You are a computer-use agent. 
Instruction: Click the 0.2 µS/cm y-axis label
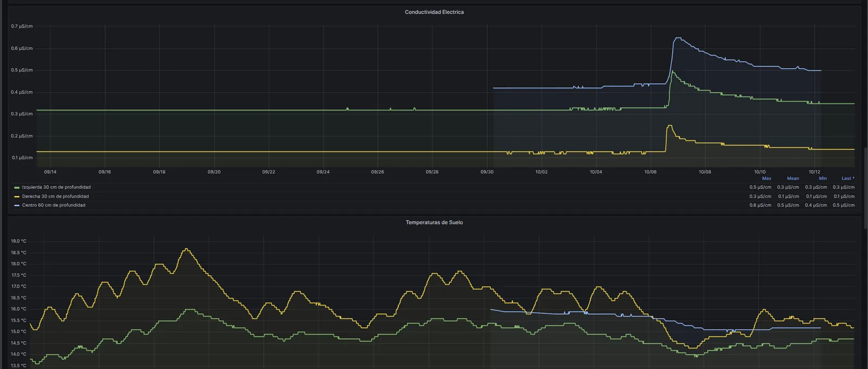[x=22, y=136]
